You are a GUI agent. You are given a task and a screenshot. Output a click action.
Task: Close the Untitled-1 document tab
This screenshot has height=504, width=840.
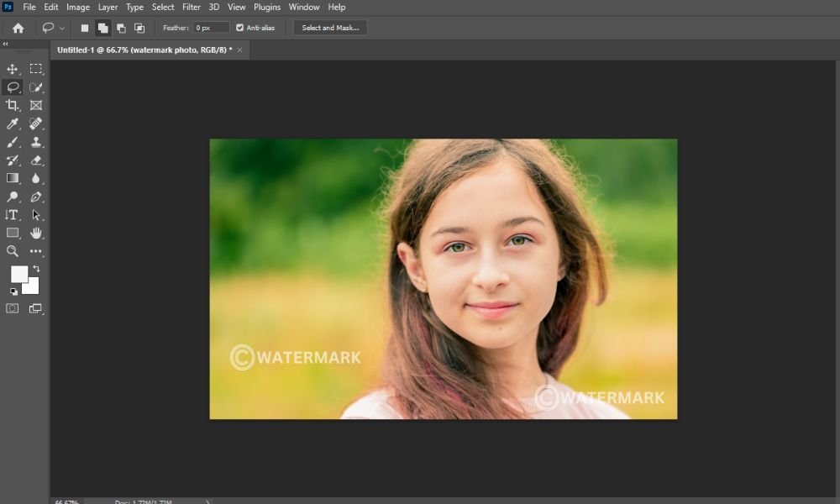239,50
